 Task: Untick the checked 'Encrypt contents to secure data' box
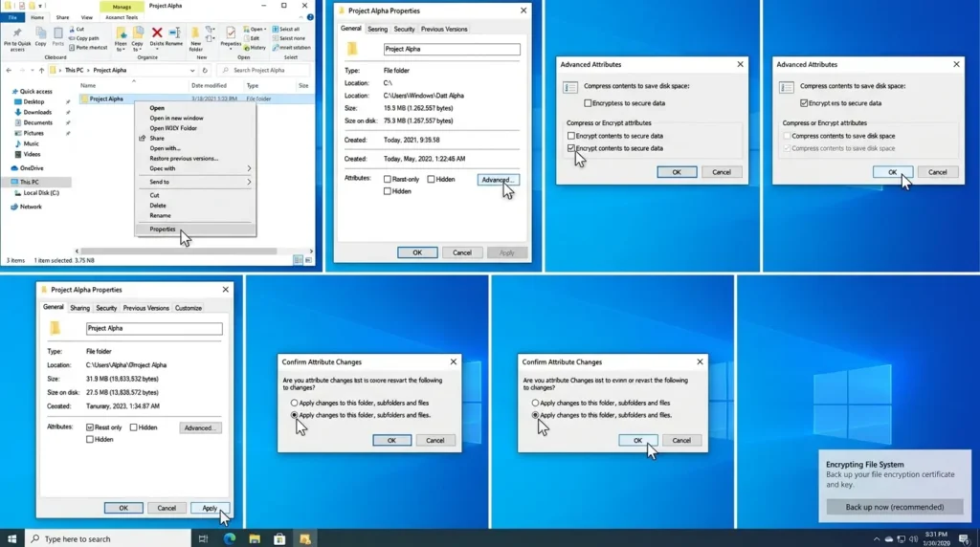(x=570, y=148)
